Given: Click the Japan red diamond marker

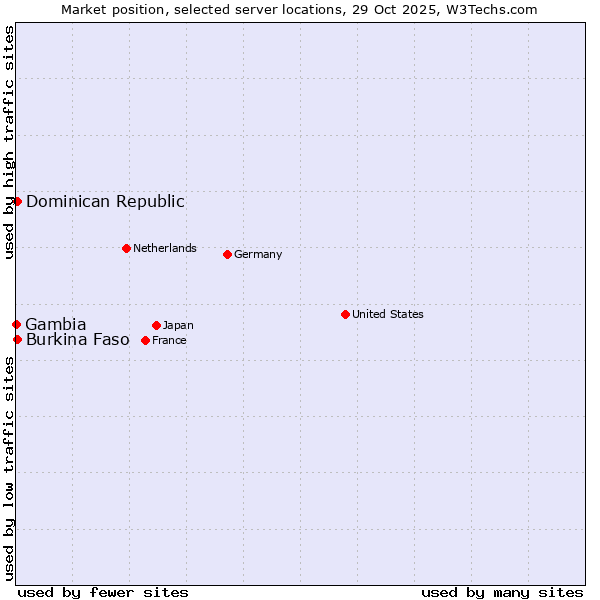Looking at the screenshot, I should (156, 325).
